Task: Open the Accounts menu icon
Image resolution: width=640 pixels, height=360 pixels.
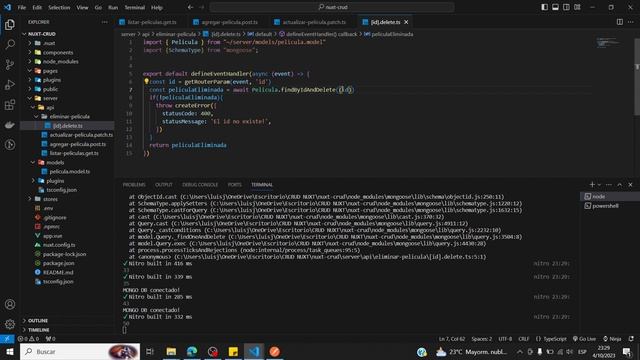Action: click(x=10, y=304)
